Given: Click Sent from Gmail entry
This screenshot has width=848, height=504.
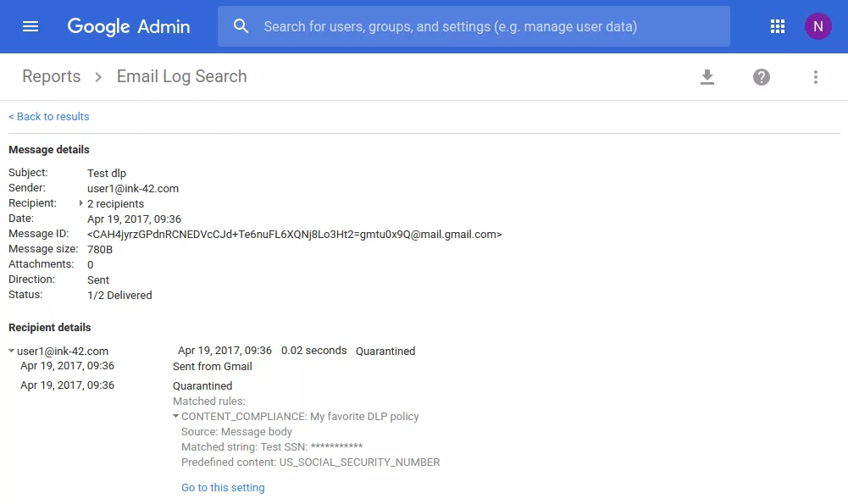Looking at the screenshot, I should (213, 367).
